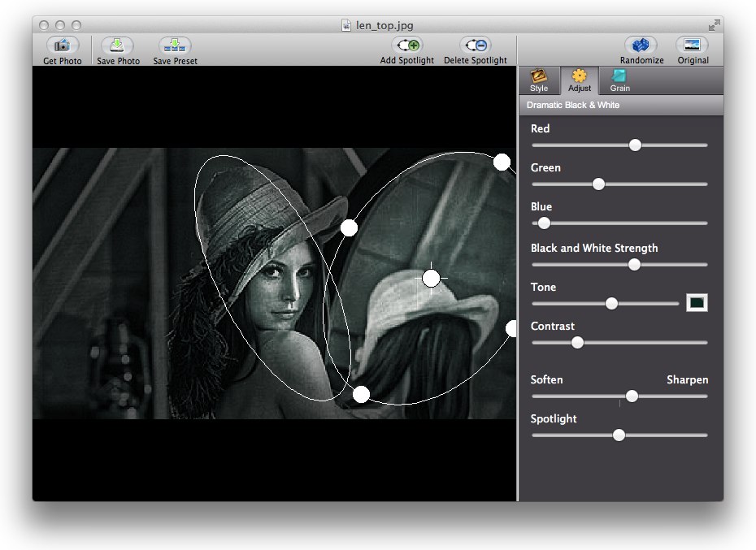Click the Red slider handle
The height and width of the screenshot is (550, 756).
pyautogui.click(x=635, y=145)
